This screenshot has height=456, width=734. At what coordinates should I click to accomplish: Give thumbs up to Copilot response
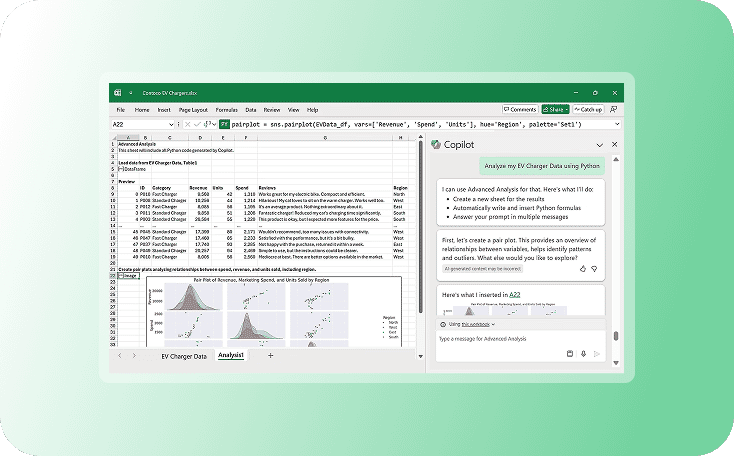click(583, 269)
